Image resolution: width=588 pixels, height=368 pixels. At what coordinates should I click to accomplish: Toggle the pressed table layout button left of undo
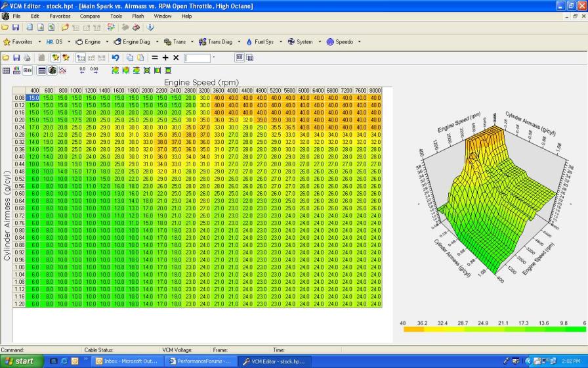(x=81, y=58)
